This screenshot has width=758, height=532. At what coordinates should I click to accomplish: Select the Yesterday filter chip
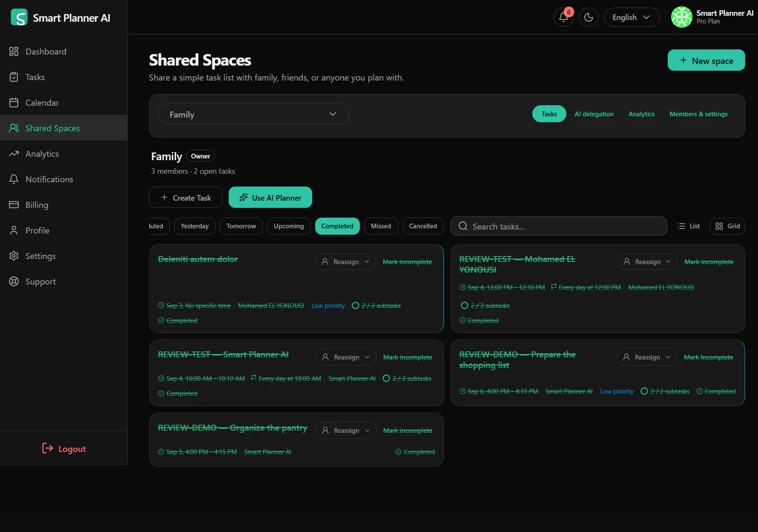[x=195, y=226]
